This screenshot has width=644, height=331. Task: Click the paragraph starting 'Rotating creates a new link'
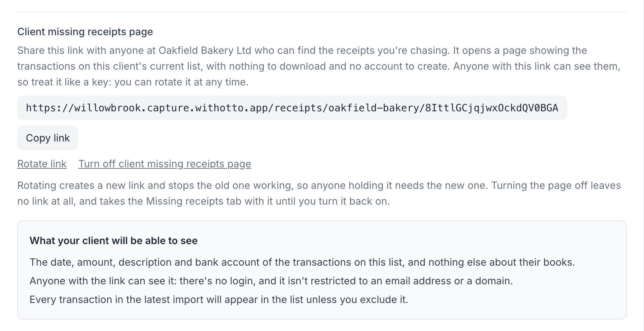(319, 193)
